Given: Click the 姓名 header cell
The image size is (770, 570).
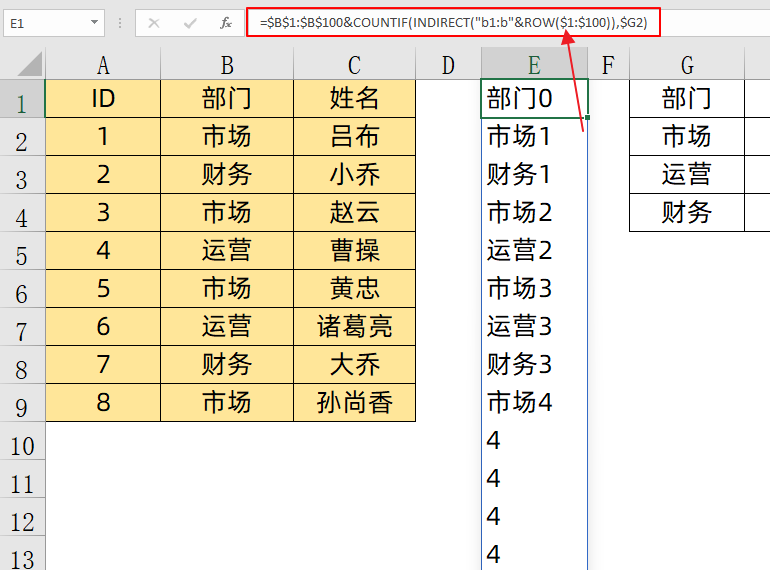Looking at the screenshot, I should click(x=355, y=99).
